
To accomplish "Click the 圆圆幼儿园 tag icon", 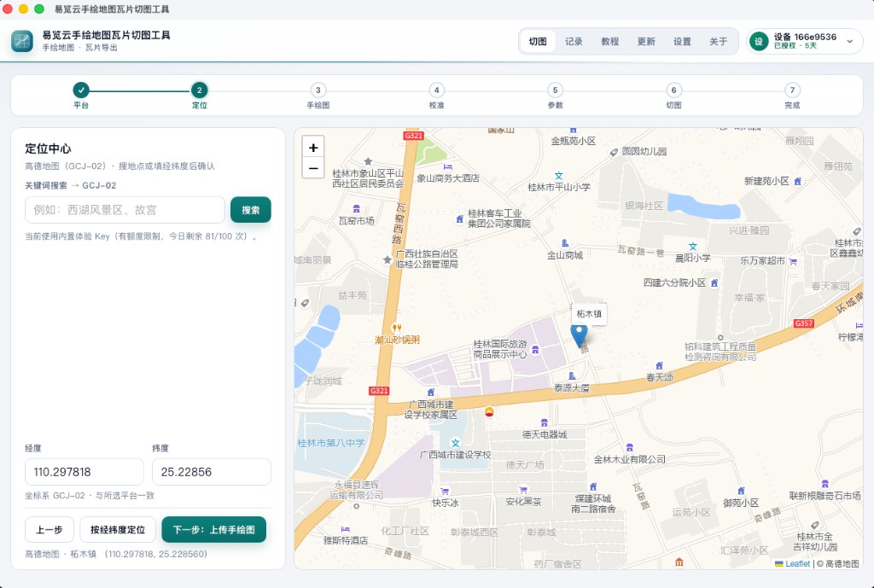I will [x=613, y=152].
